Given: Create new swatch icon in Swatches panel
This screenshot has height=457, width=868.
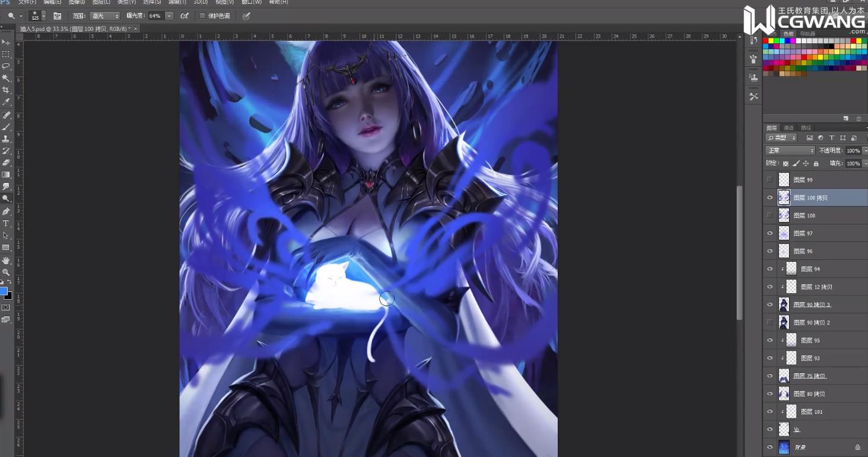Looking at the screenshot, I should pyautogui.click(x=846, y=119).
